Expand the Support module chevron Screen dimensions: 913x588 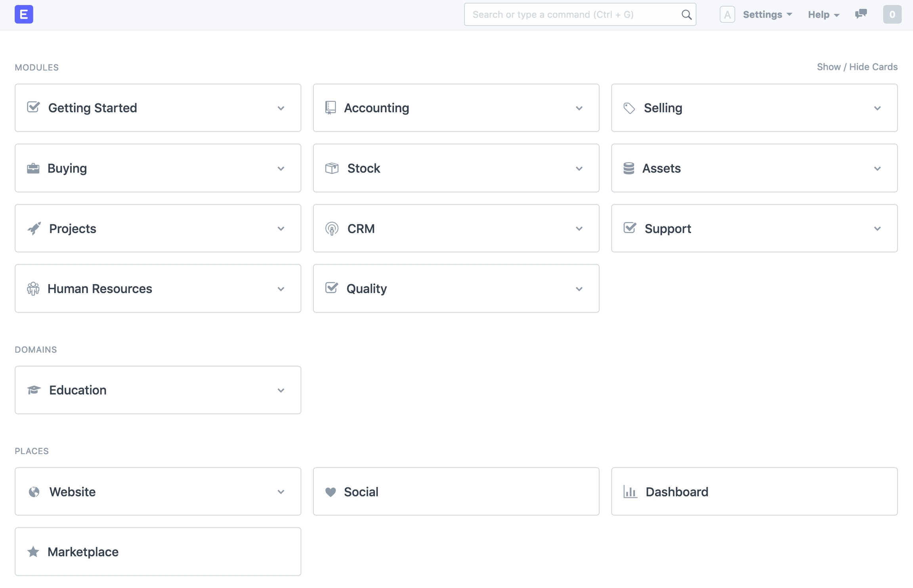click(x=877, y=229)
